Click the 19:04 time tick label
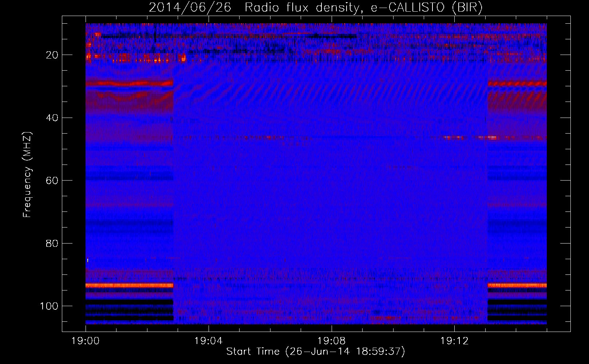The image size is (589, 364). (x=208, y=341)
